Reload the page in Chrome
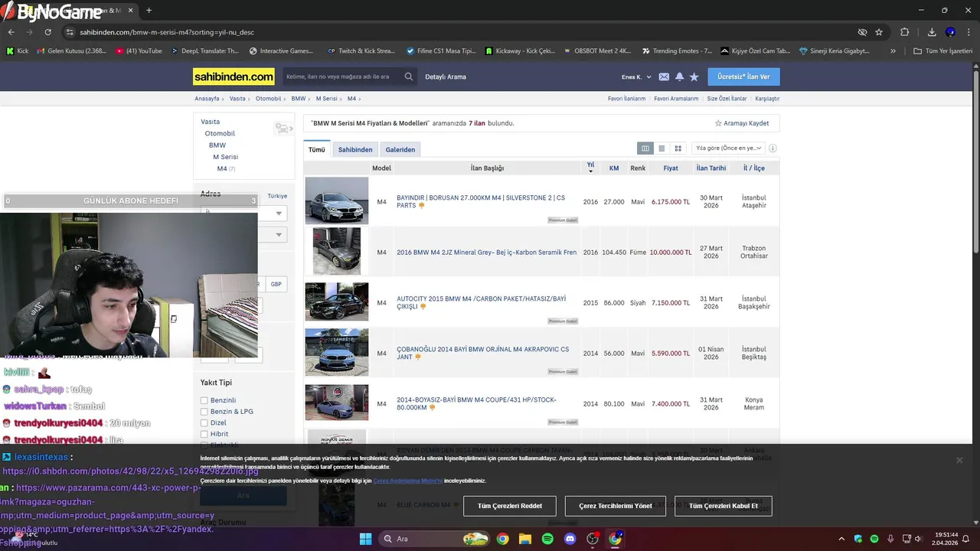Screen dimensions: 980x551 point(47,32)
